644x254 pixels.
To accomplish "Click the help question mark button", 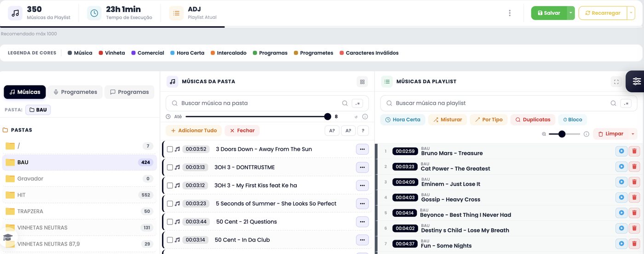I will tap(363, 131).
